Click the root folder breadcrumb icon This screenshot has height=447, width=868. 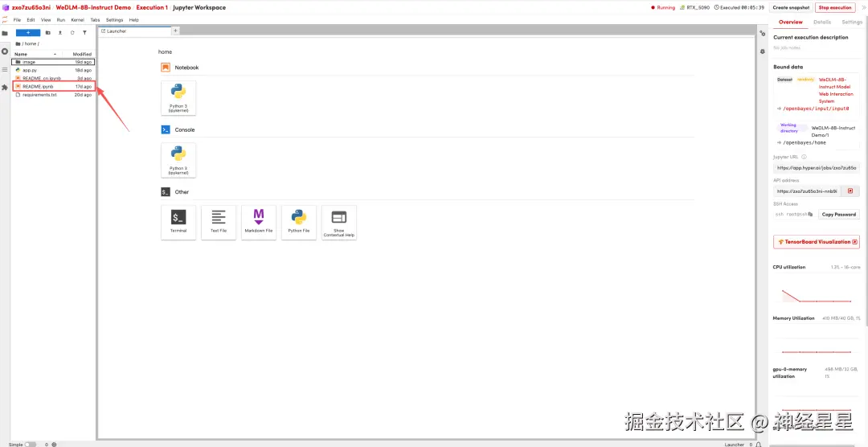[18, 43]
